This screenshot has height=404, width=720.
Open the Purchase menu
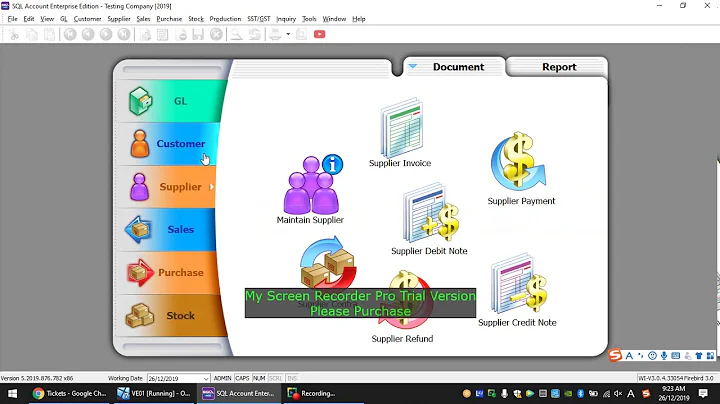pyautogui.click(x=169, y=19)
